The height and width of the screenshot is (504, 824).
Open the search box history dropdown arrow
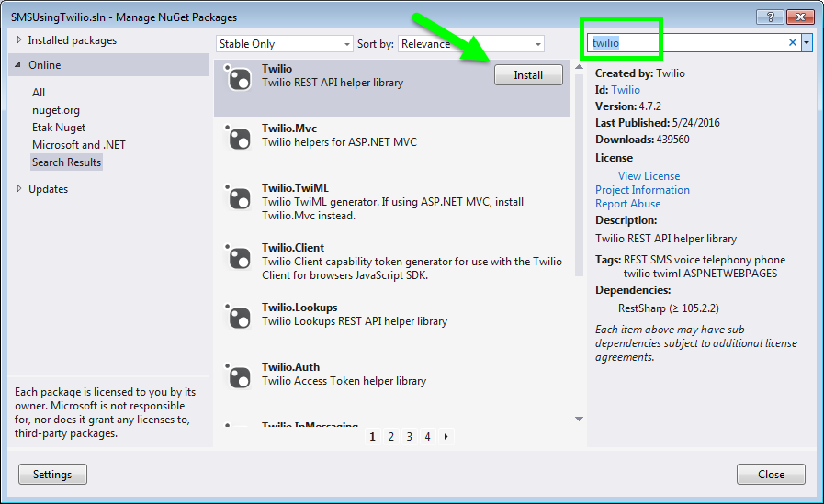click(807, 42)
